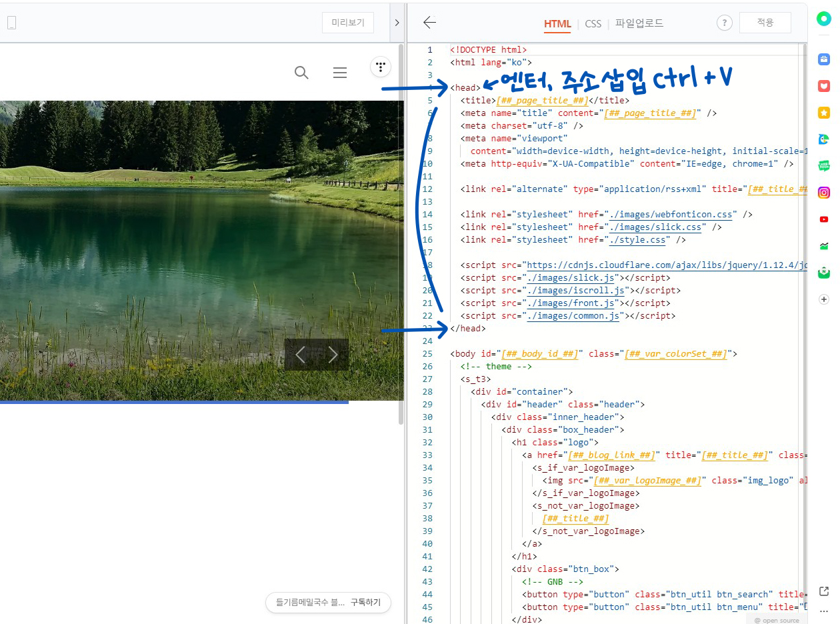Click the slider progress bar under the image

[x=174, y=402]
